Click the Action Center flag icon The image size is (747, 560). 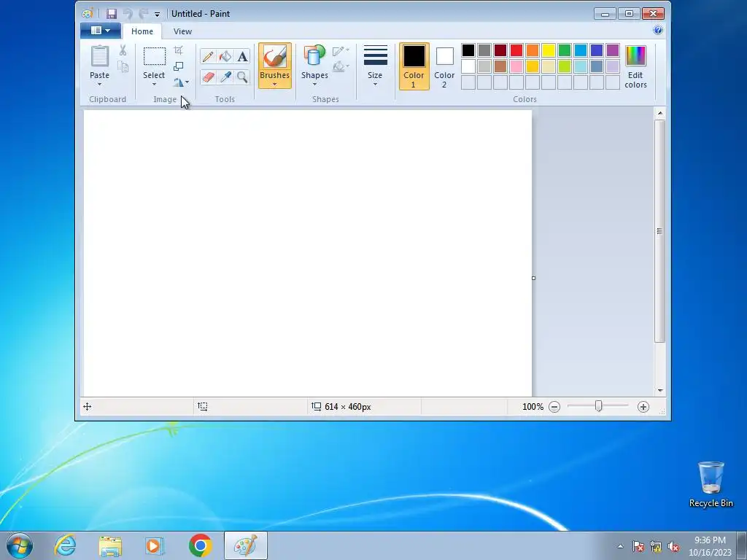click(x=638, y=547)
